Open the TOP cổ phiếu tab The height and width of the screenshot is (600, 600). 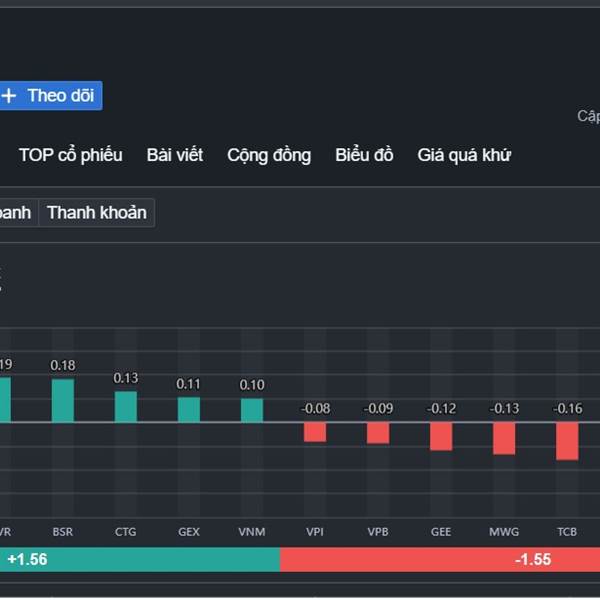click(71, 155)
